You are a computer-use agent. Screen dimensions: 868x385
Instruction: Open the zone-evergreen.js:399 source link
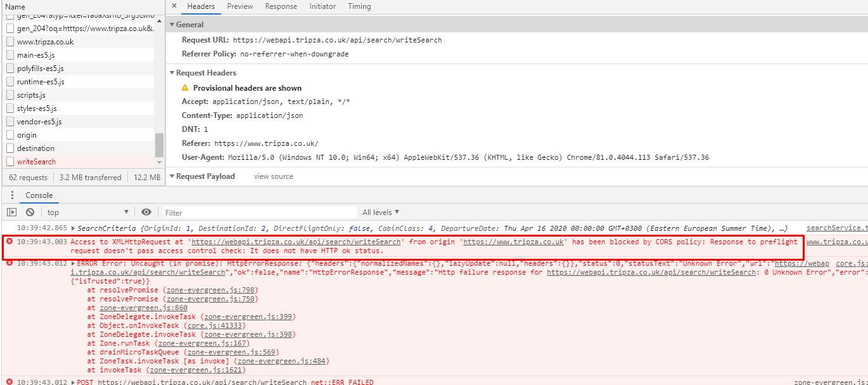[249, 316]
